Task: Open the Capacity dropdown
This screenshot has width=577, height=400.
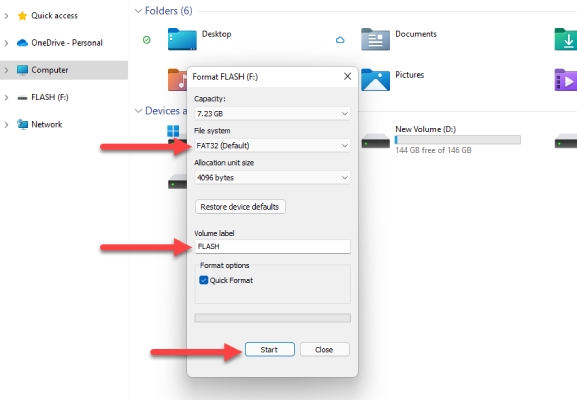Action: (272, 113)
